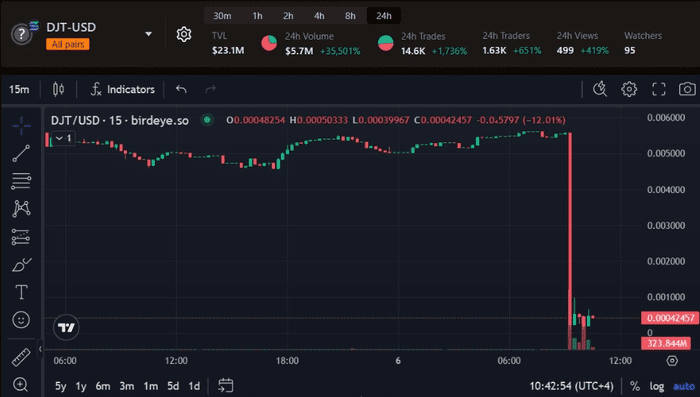Viewport: 700px width, 397px height.
Task: Click the 24h Trades 14.6K value
Action: pos(413,51)
